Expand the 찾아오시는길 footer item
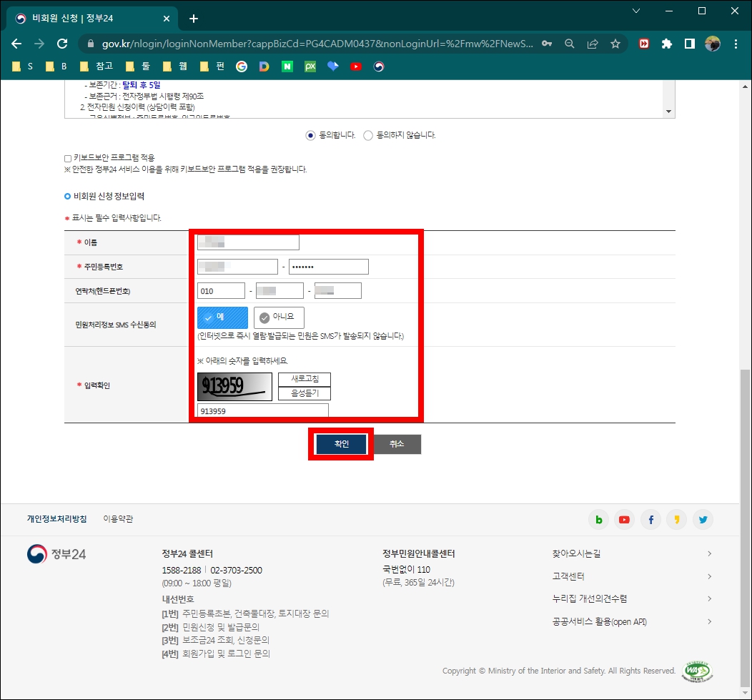The width and height of the screenshot is (752, 700). click(x=632, y=553)
